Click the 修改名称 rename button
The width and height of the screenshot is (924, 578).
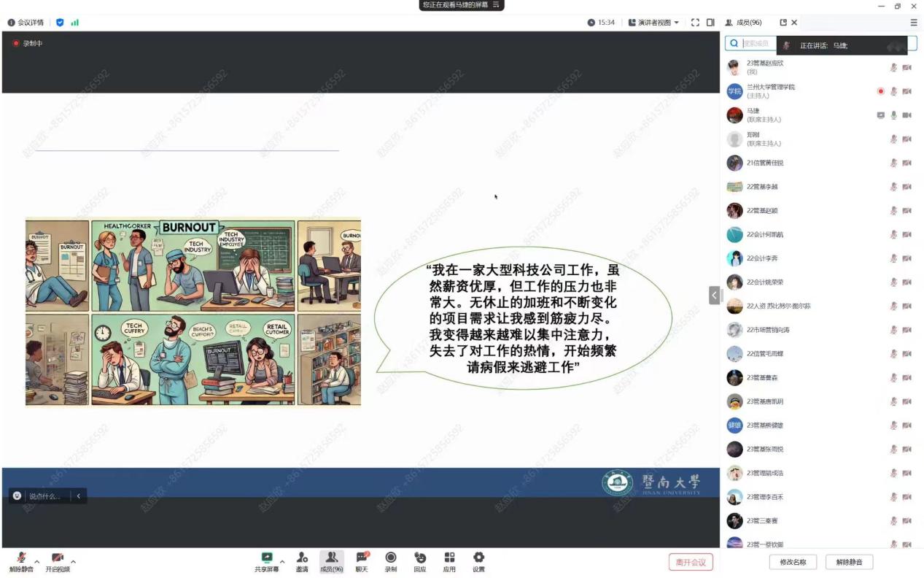click(x=793, y=562)
